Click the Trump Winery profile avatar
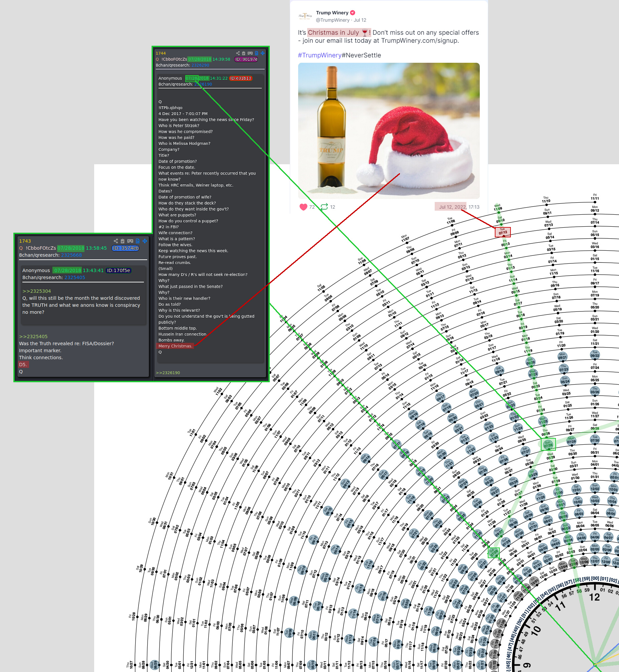The height and width of the screenshot is (672, 619). pyautogui.click(x=305, y=16)
